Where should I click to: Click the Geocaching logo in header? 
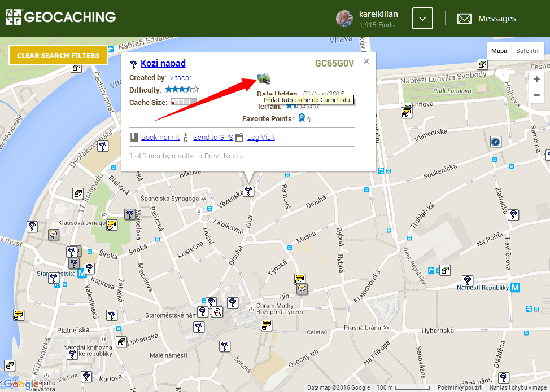pos(60,17)
